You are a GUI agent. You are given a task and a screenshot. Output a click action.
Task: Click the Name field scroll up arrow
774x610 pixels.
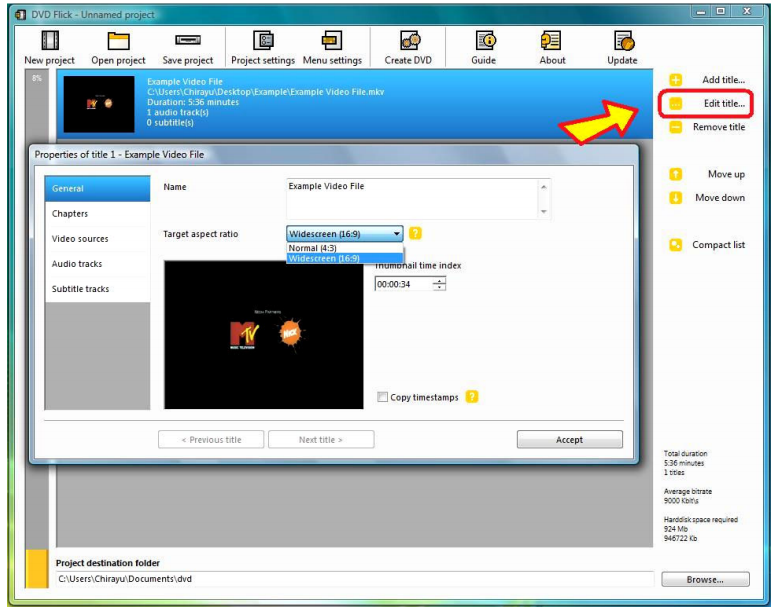point(543,187)
